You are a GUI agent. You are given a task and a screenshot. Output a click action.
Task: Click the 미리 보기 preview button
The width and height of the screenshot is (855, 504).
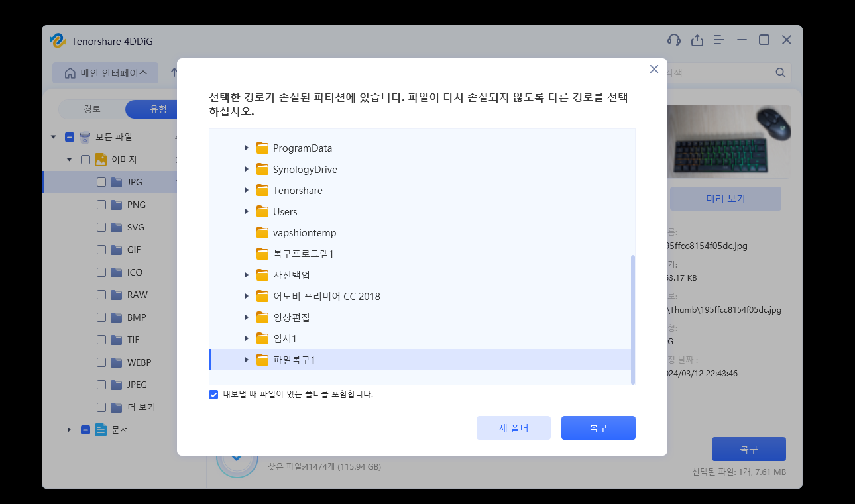[x=726, y=199]
